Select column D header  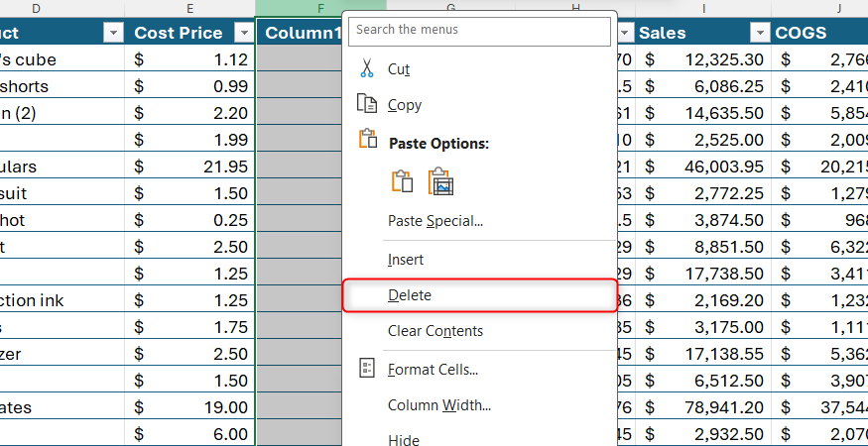coord(62,8)
